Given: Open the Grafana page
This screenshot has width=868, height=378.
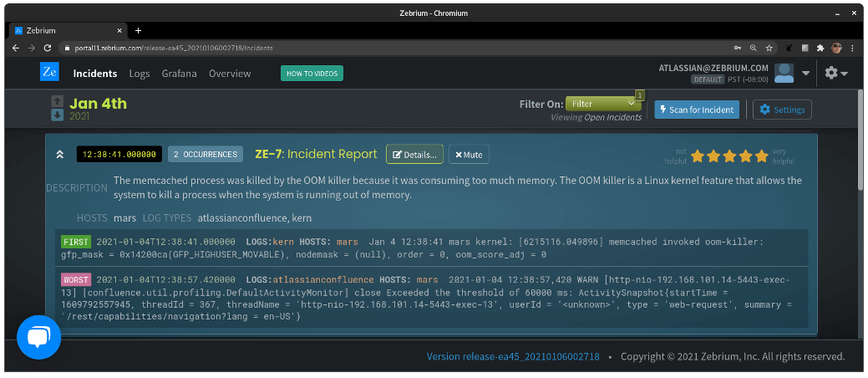Looking at the screenshot, I should click(180, 73).
